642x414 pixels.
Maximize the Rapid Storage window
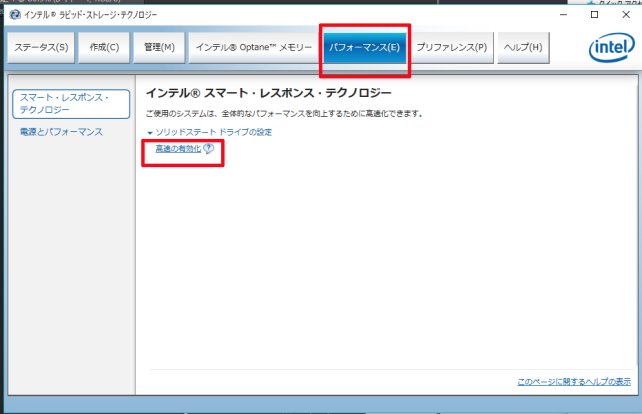[595, 15]
